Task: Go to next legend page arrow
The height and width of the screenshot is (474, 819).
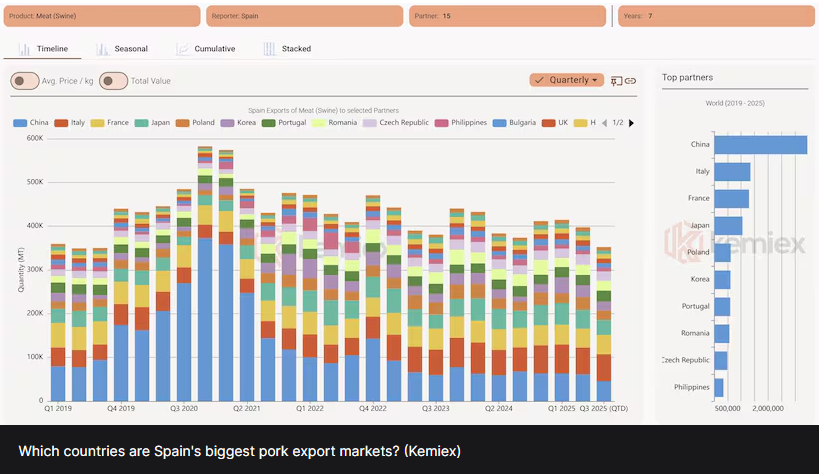Action: pos(631,123)
